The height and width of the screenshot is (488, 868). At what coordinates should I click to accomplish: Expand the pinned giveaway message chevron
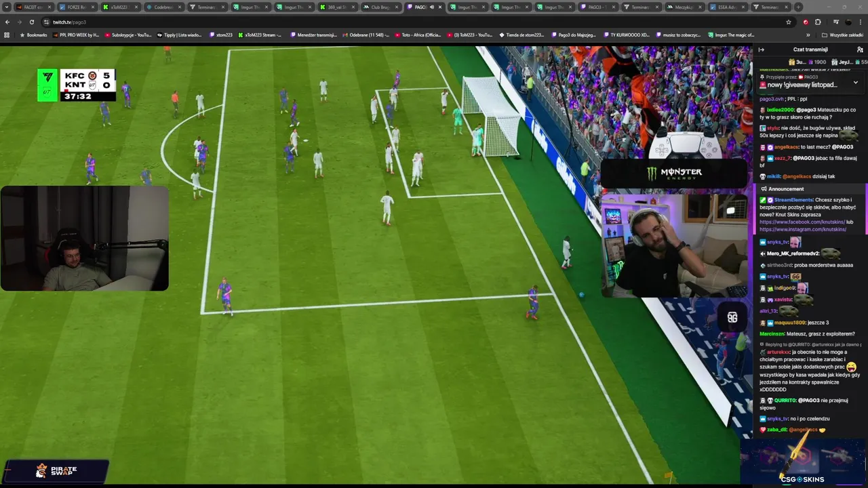[855, 83]
